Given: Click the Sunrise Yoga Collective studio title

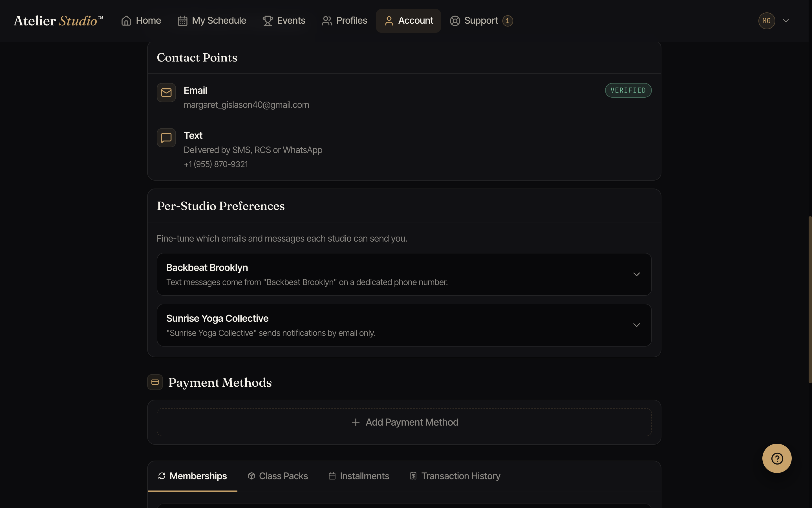Looking at the screenshot, I should pyautogui.click(x=217, y=319).
